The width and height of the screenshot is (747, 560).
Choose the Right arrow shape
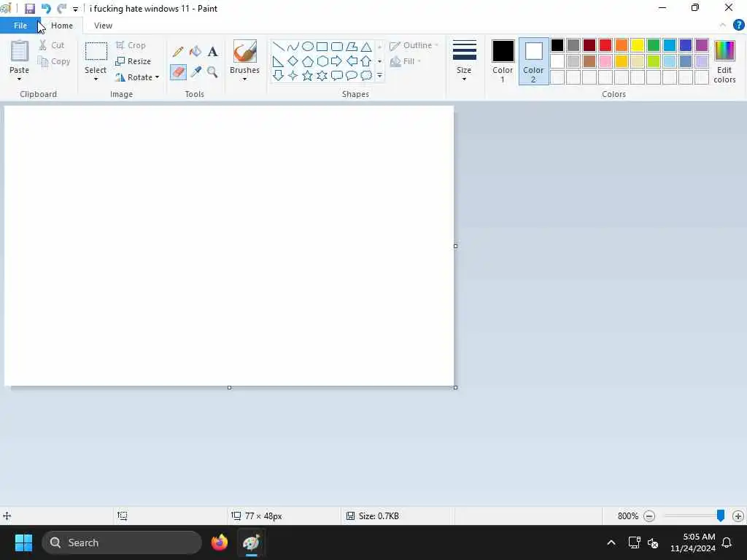coord(337,61)
